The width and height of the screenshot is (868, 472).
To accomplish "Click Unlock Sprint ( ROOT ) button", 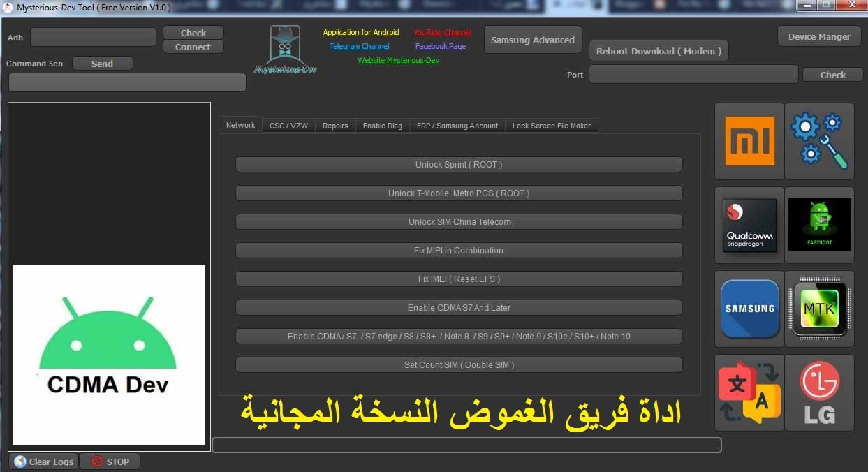I will pyautogui.click(x=459, y=165).
